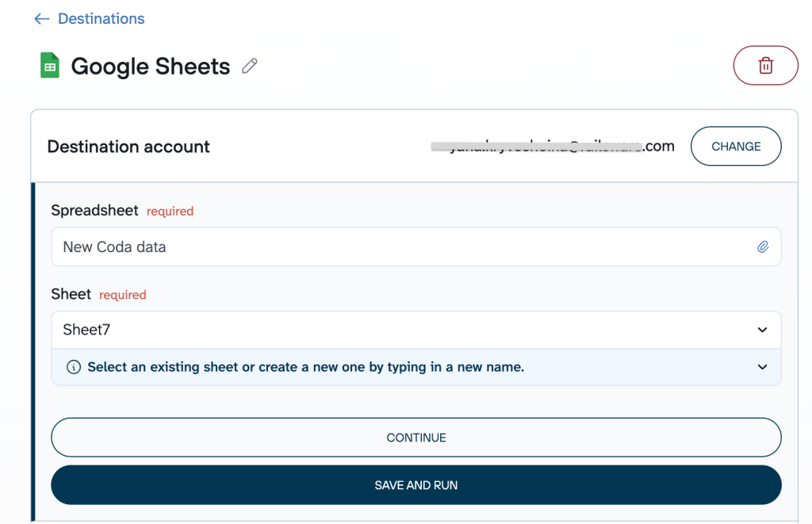The width and height of the screenshot is (812, 524).
Task: Click the Google Sheets destination title
Action: pos(151,67)
